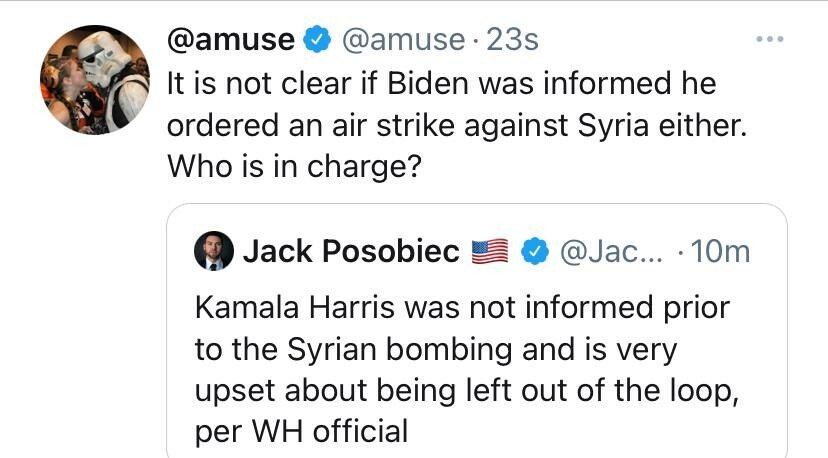The height and width of the screenshot is (458, 828).
Task: Click Jack Posobiec's small profile avatar
Action: point(213,253)
